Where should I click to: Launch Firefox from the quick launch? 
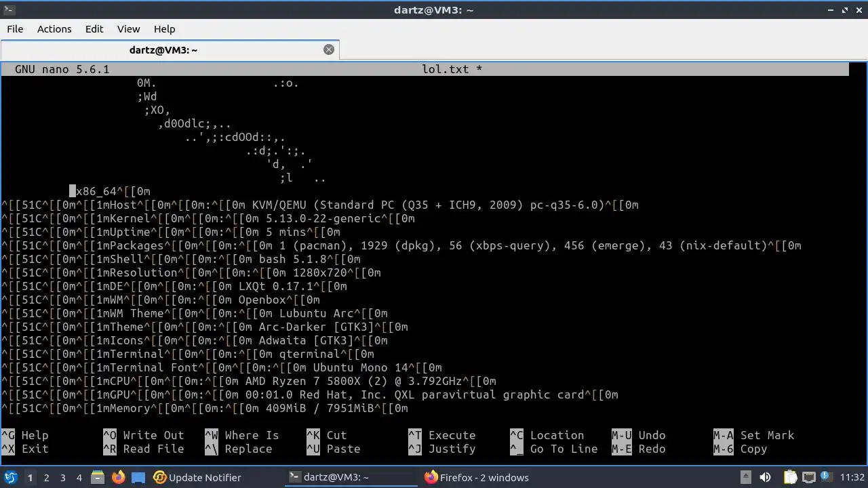[x=118, y=477]
